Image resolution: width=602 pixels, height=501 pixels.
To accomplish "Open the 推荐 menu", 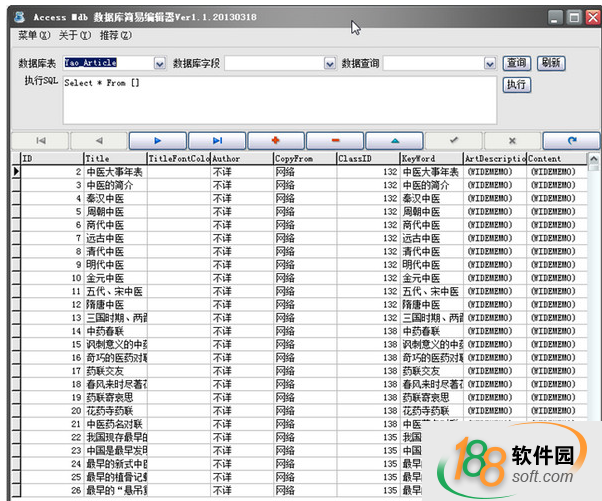I will click(x=116, y=36).
